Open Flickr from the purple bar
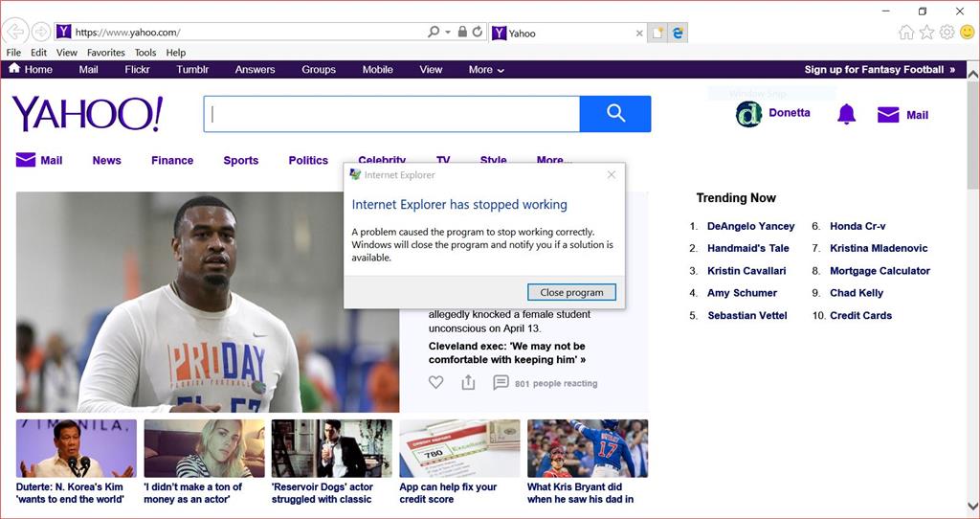Image resolution: width=980 pixels, height=519 pixels. (x=137, y=69)
